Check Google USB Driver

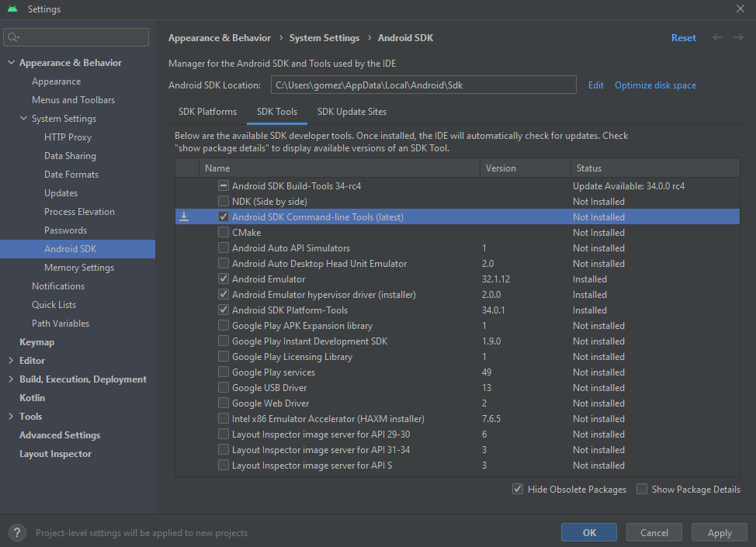(x=224, y=387)
